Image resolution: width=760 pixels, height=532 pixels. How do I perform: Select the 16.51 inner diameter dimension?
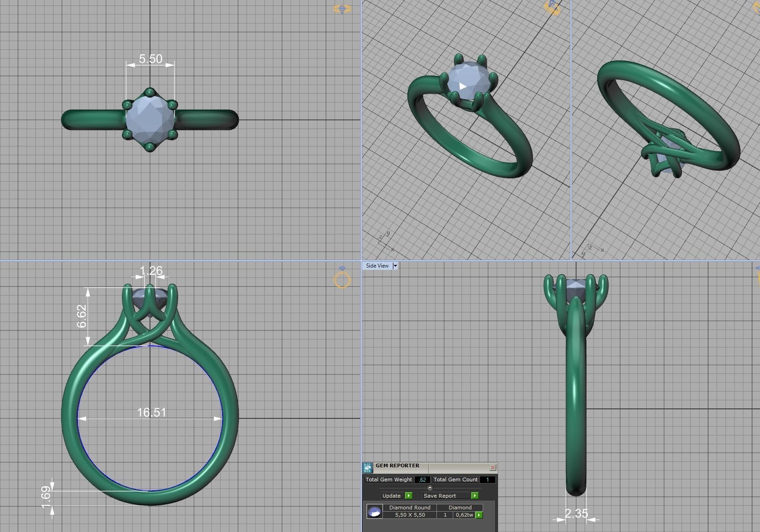tap(152, 412)
